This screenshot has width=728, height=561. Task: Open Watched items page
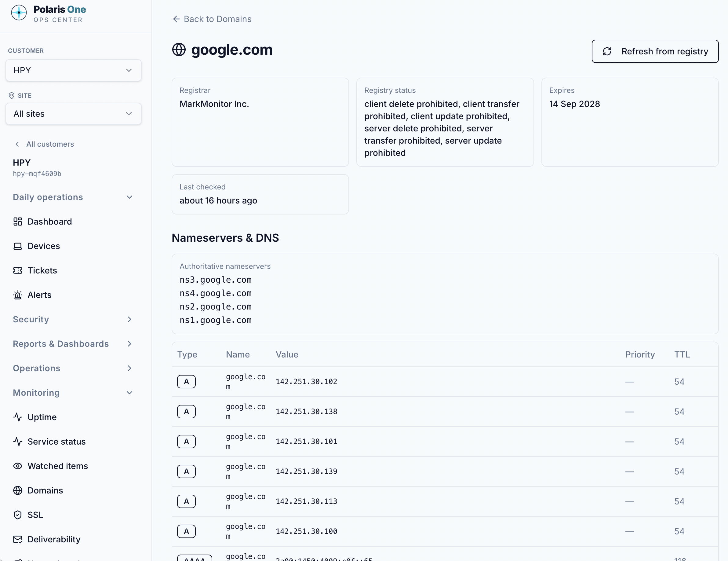coord(73,466)
